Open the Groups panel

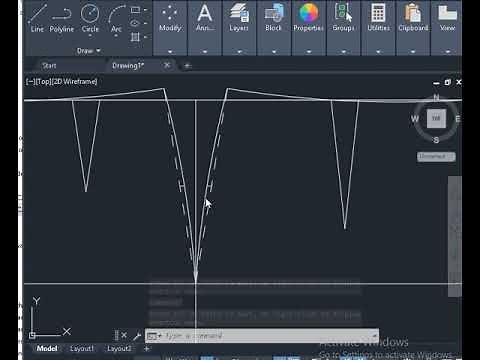(x=343, y=18)
